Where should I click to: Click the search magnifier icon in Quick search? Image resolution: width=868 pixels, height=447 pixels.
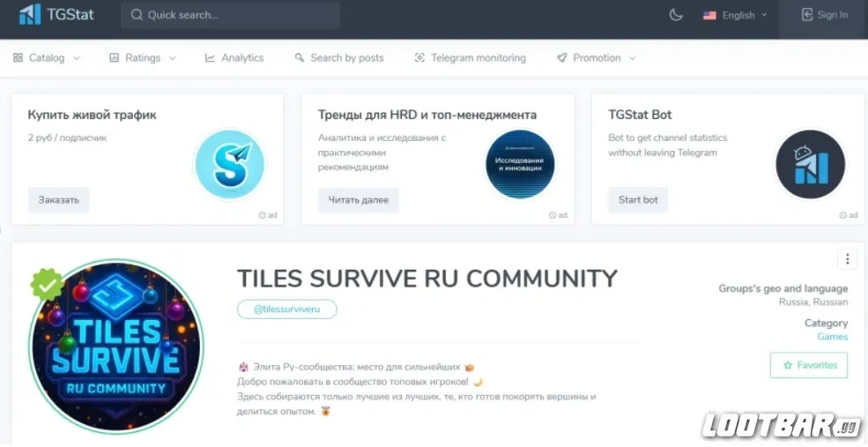tap(137, 15)
